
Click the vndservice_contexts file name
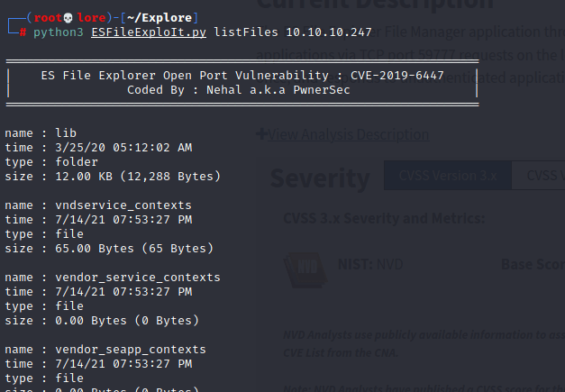click(123, 205)
